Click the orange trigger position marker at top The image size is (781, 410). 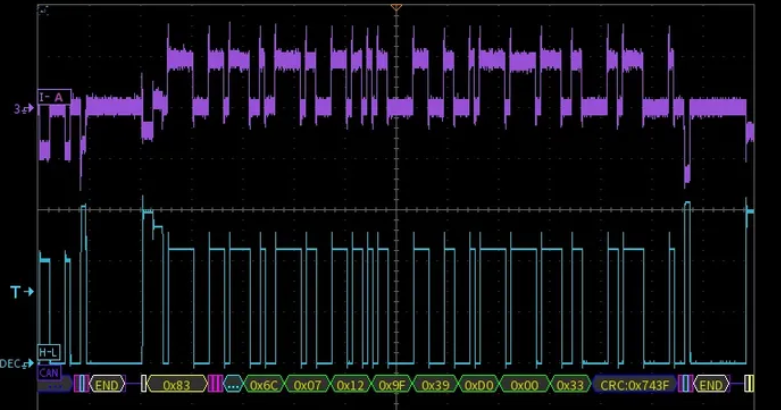396,7
